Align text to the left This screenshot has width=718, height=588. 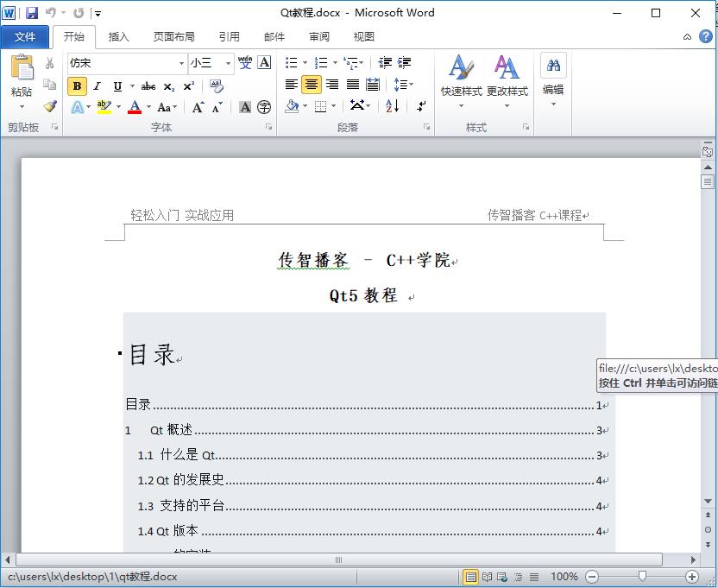tap(291, 85)
